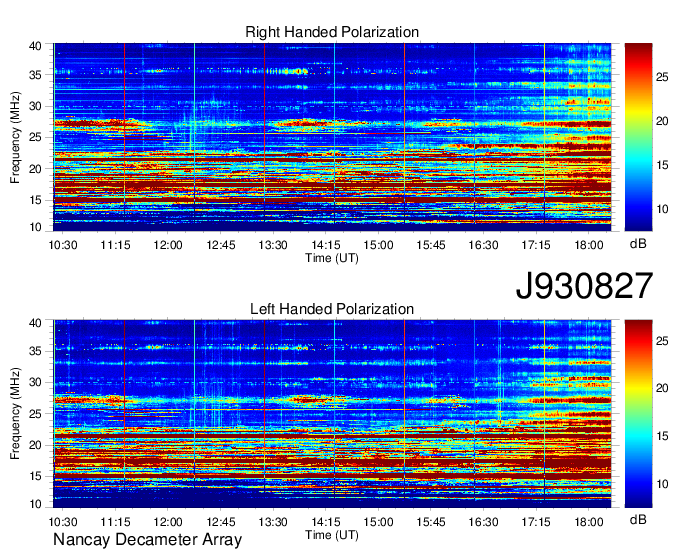
Task: Click the 10 MHz tick of Right Handed plot
Action: (x=35, y=227)
